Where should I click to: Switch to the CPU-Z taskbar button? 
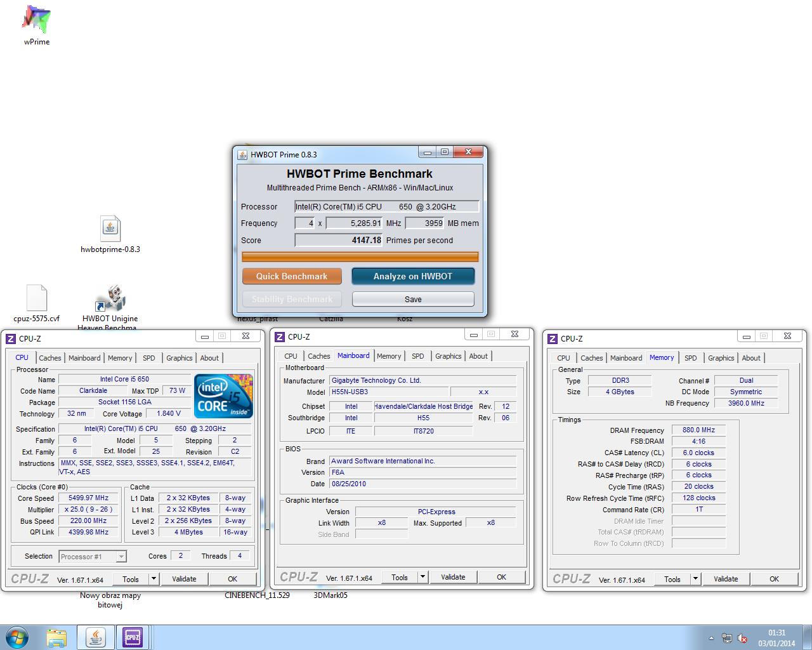pyautogui.click(x=132, y=637)
